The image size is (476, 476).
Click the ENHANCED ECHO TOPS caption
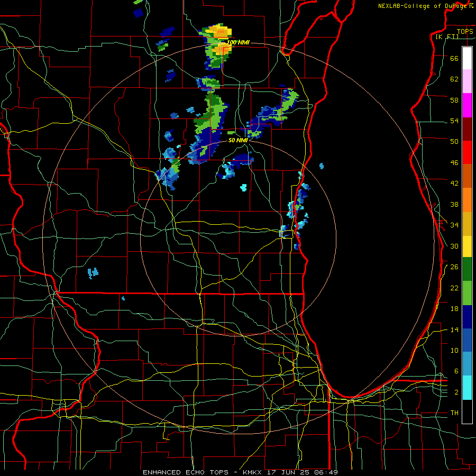[185, 472]
